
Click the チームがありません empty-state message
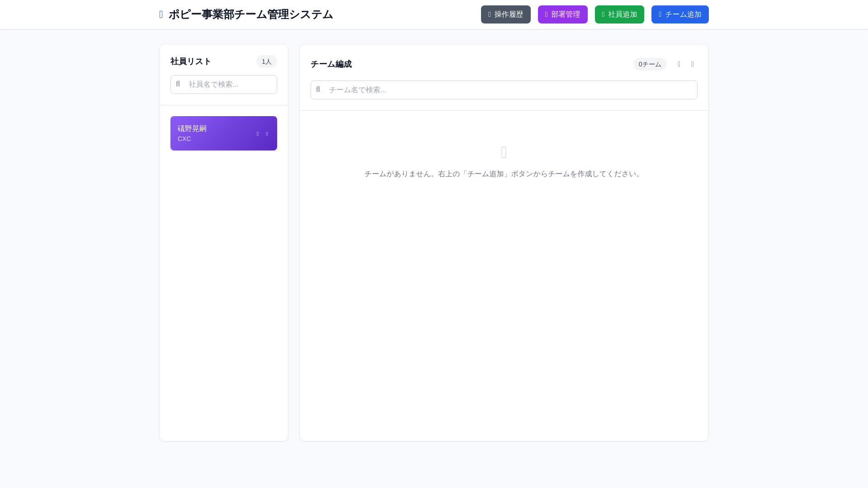[504, 174]
